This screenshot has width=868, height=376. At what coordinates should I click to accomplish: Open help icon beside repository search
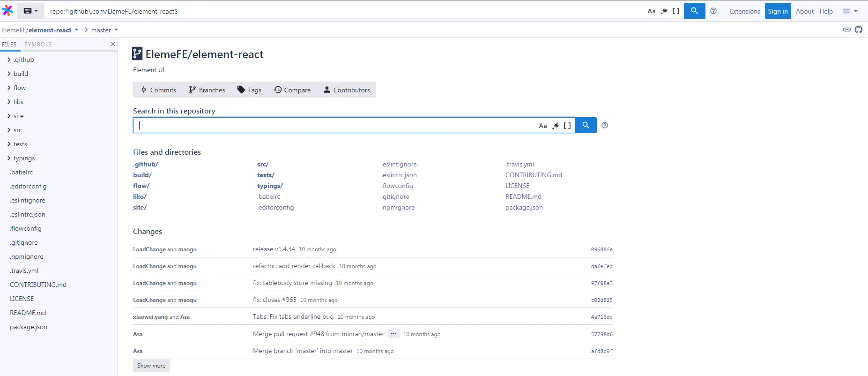coord(605,125)
